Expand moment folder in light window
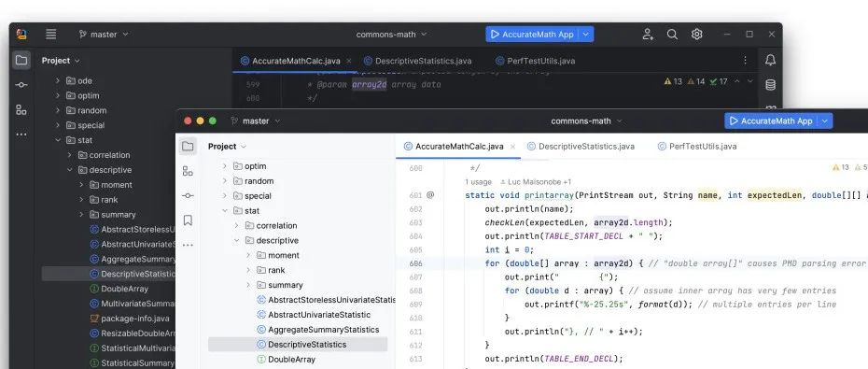The width and height of the screenshot is (868, 369). click(x=248, y=255)
